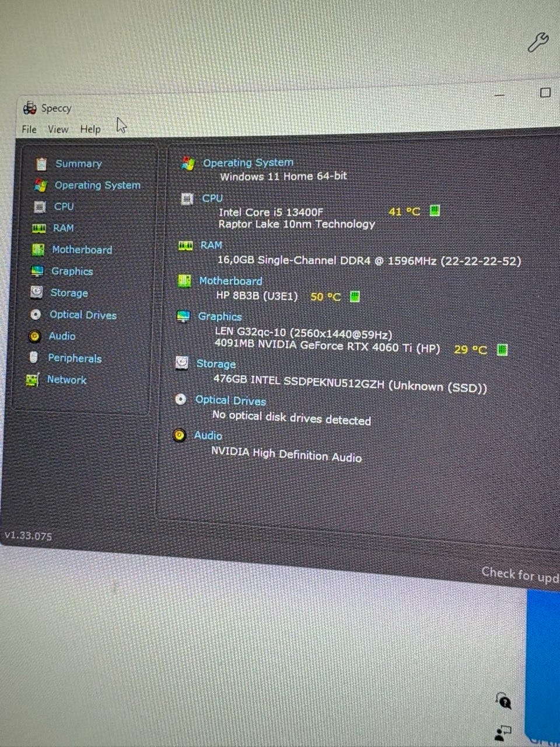Click the Storage heading in summary pane
This screenshot has height=747, width=560.
(x=216, y=364)
